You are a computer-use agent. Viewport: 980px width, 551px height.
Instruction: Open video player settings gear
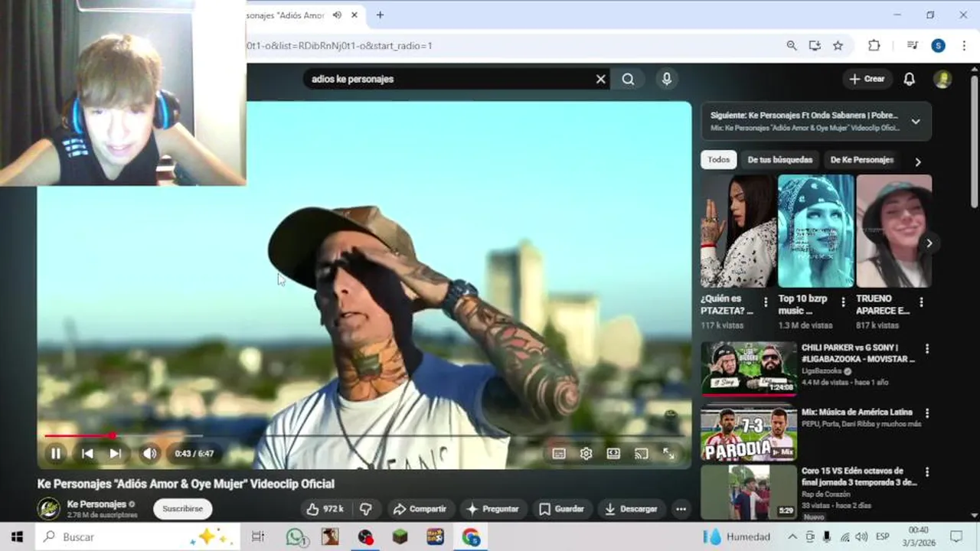tap(586, 454)
